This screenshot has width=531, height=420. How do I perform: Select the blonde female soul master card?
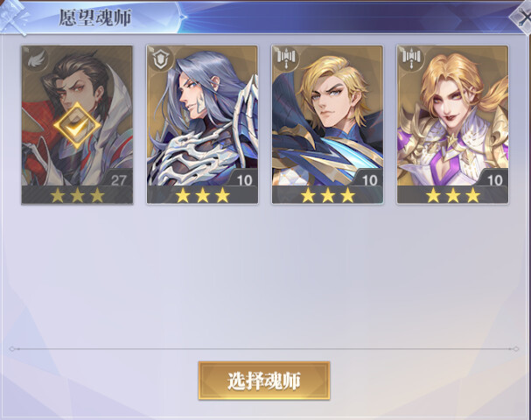[453, 124]
